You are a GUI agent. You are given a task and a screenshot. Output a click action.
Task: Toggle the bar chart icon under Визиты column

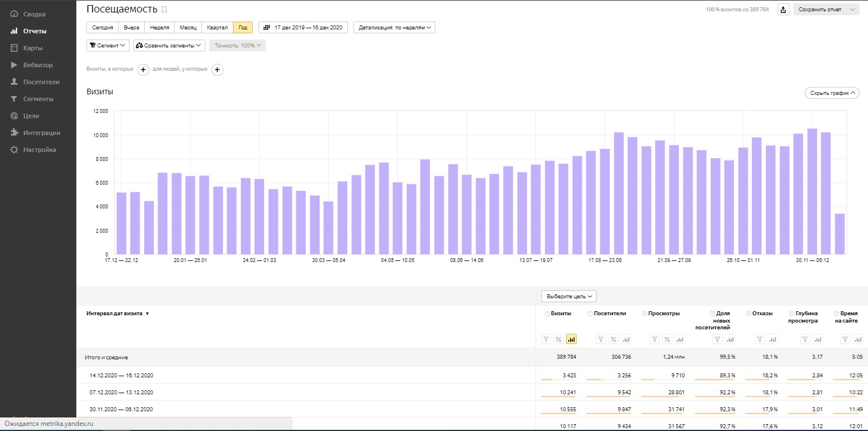pyautogui.click(x=571, y=339)
